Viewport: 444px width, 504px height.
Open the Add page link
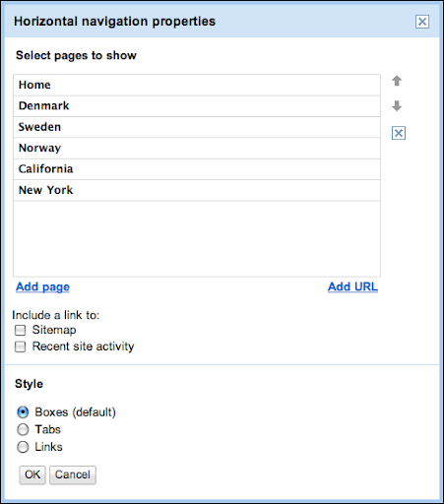[x=42, y=286]
